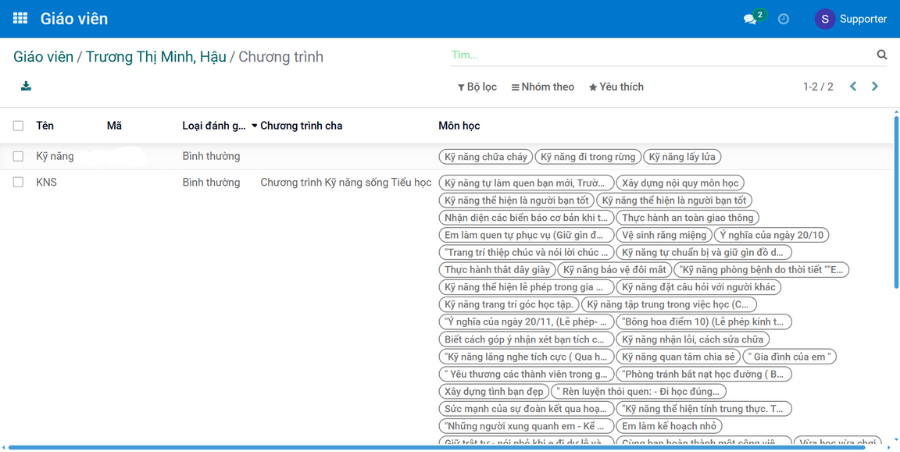Sort by Chương trình cha column
Image resolution: width=900 pixels, height=452 pixels.
[x=301, y=126]
